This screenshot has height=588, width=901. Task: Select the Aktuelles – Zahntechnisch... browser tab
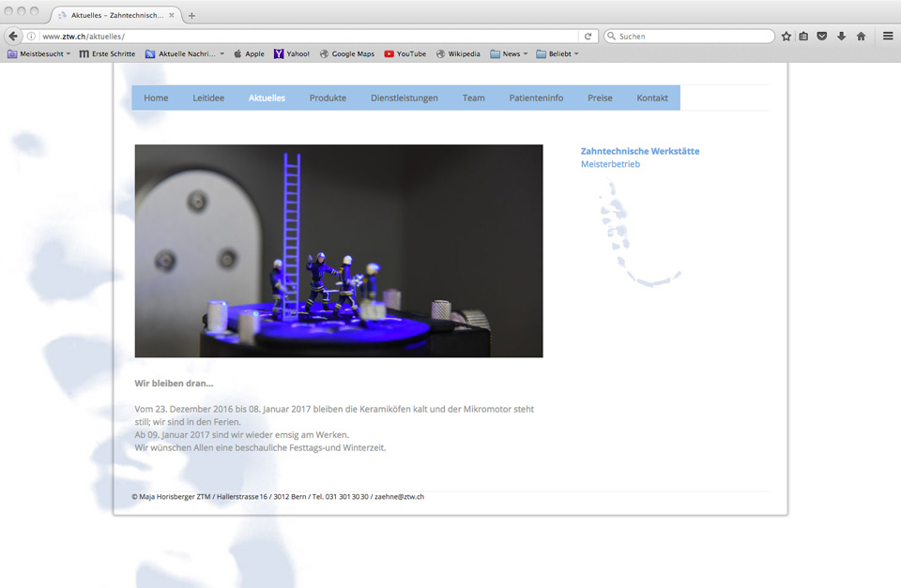point(116,16)
